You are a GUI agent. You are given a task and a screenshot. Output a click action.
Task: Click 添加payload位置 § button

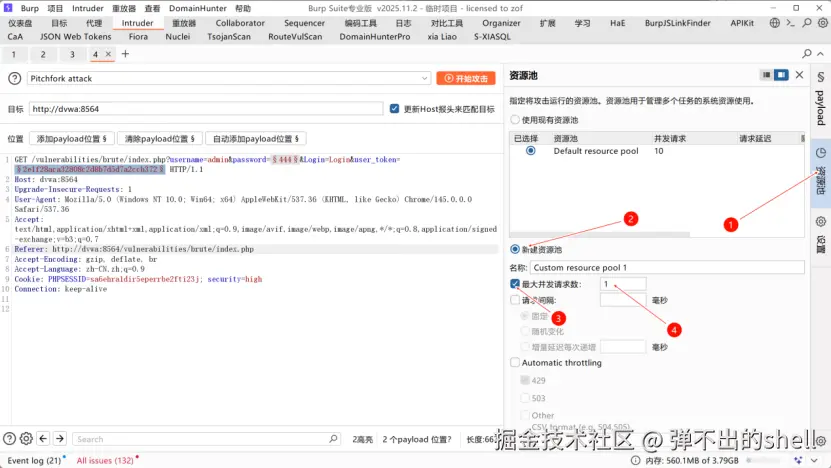click(71, 138)
